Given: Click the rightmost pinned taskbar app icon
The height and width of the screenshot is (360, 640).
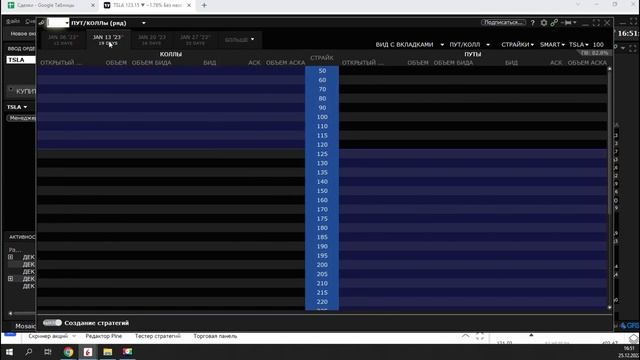Looking at the screenshot, I should coord(127,352).
